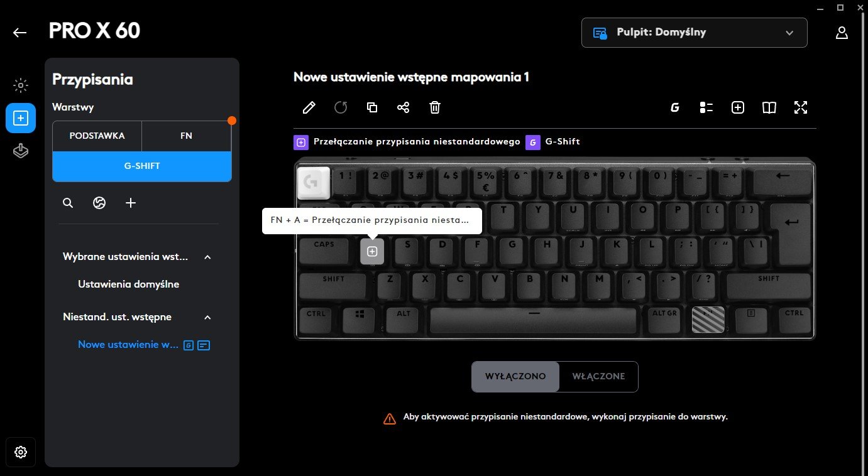Open the lighting settings sidebar icon
868x476 pixels.
tap(21, 85)
